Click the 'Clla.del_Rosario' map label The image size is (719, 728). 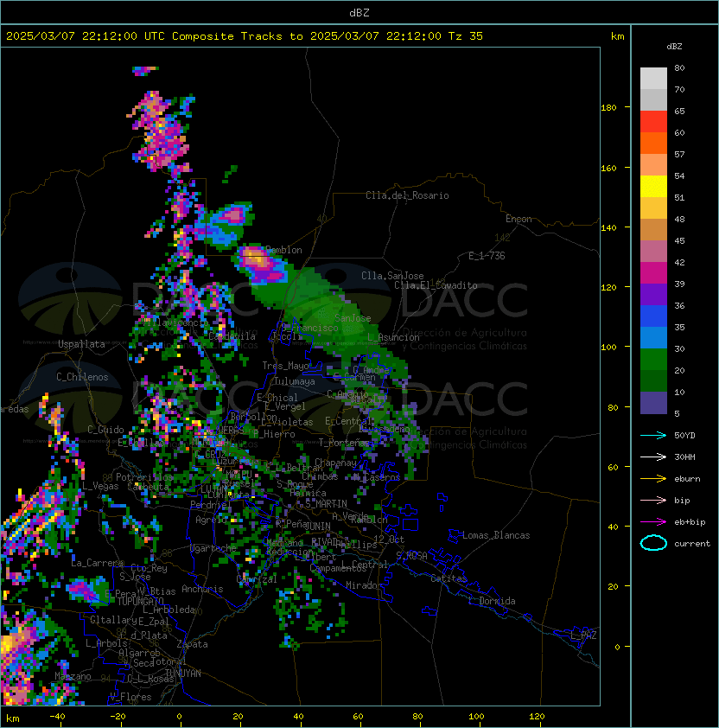pos(407,195)
